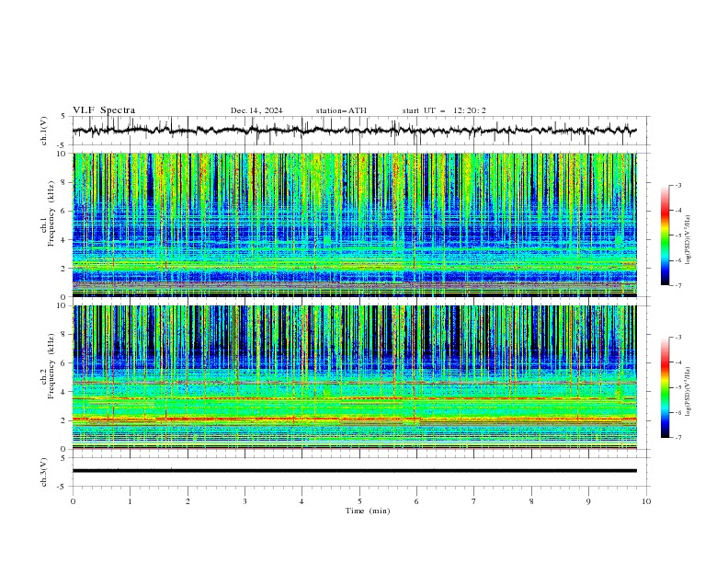Click the 'ch.3(V)' axis label
Image resolution: width=728 pixels, height=563 pixels.
[44, 472]
